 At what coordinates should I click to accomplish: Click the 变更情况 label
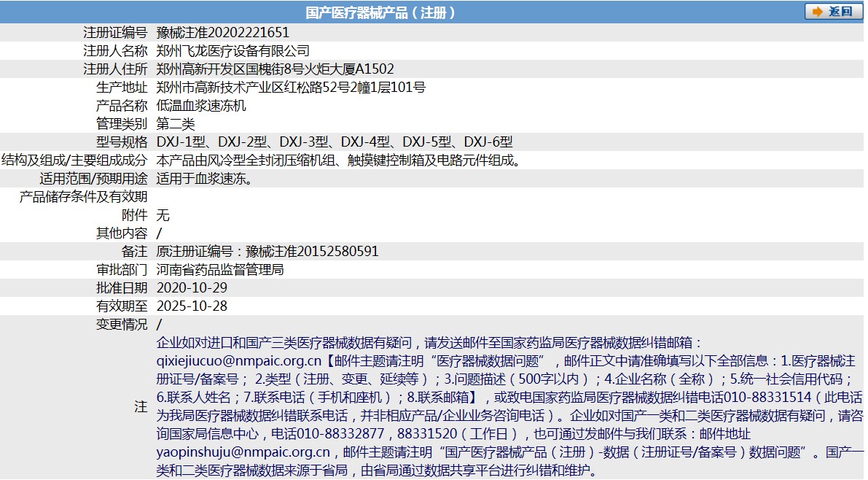coord(122,325)
